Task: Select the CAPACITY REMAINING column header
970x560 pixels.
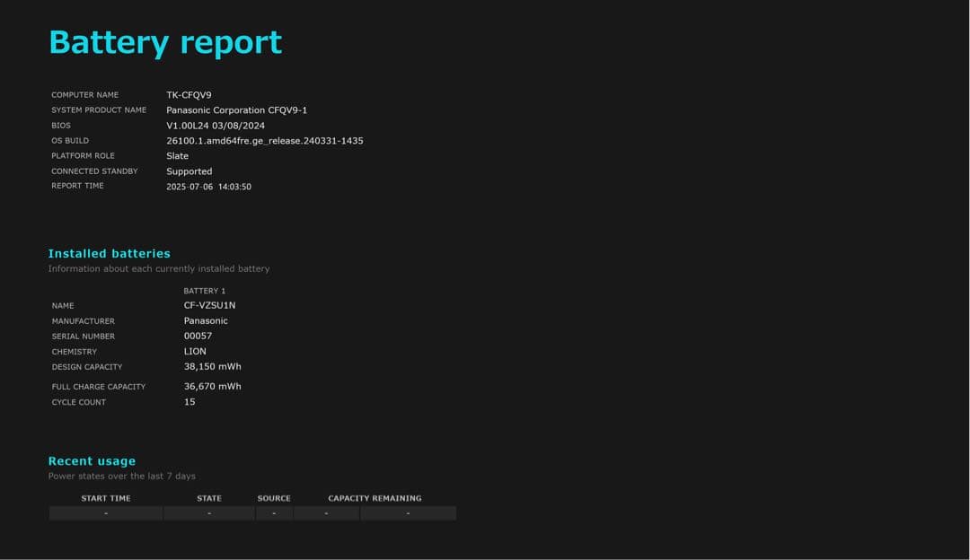Action: pyautogui.click(x=374, y=498)
